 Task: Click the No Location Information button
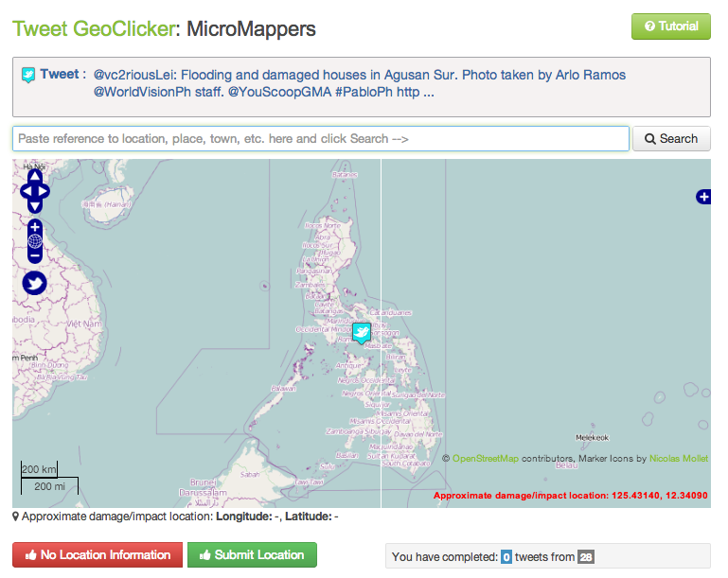tap(97, 555)
